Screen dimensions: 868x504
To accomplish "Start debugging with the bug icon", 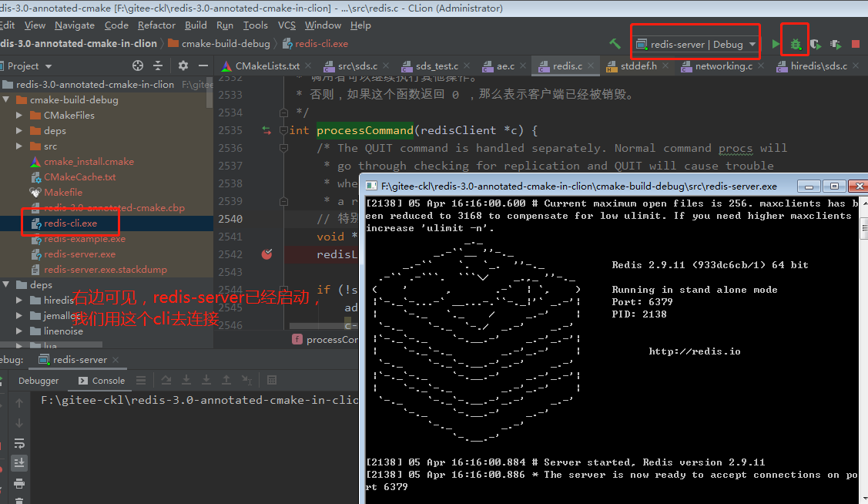I will tap(795, 45).
